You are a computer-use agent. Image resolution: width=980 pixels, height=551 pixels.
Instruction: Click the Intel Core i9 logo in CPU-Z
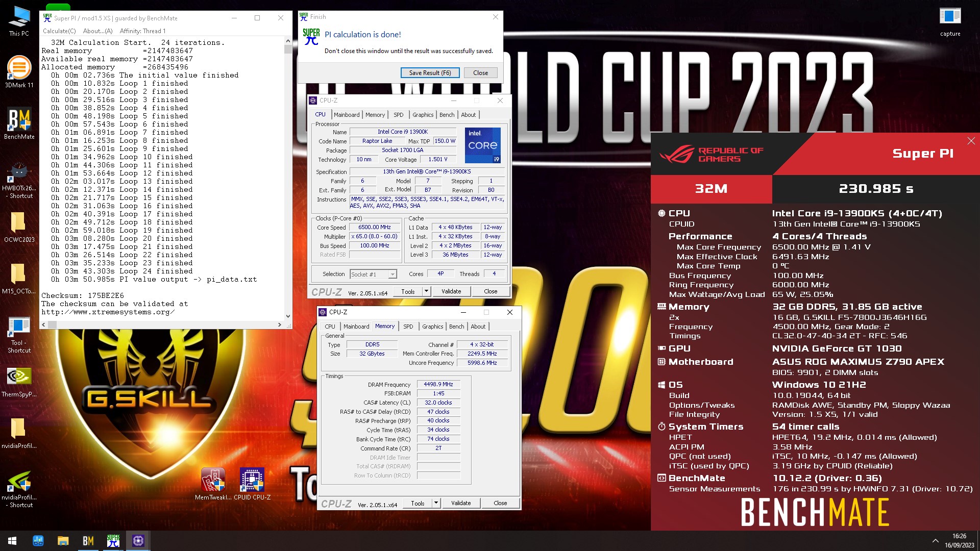point(482,145)
